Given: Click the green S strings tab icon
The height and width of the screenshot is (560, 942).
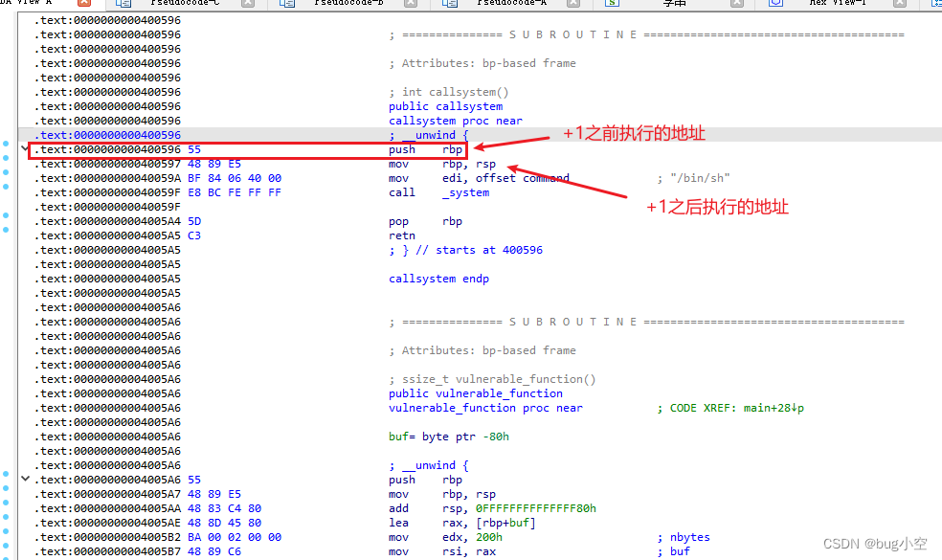Looking at the screenshot, I should tap(612, 3).
